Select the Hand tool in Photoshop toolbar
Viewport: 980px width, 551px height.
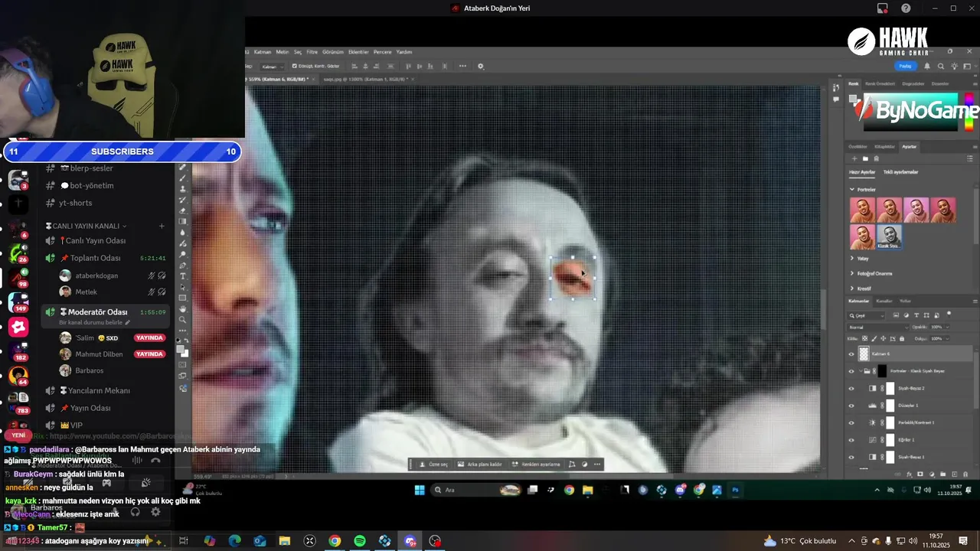coord(182,308)
